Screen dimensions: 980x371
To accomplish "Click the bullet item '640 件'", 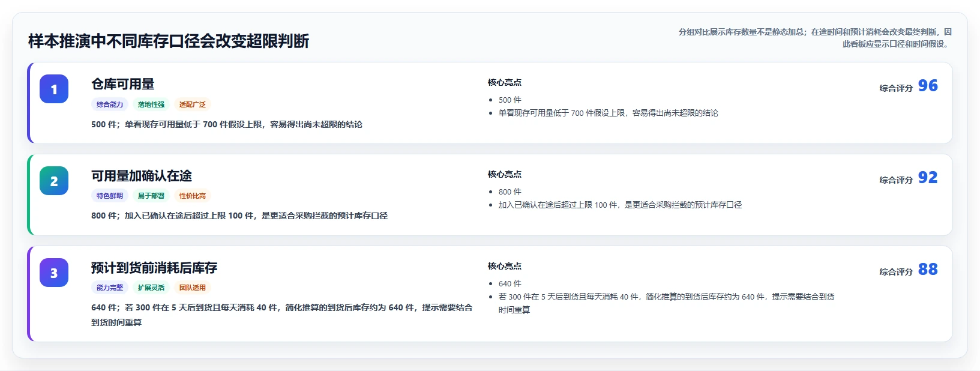I will click(510, 284).
